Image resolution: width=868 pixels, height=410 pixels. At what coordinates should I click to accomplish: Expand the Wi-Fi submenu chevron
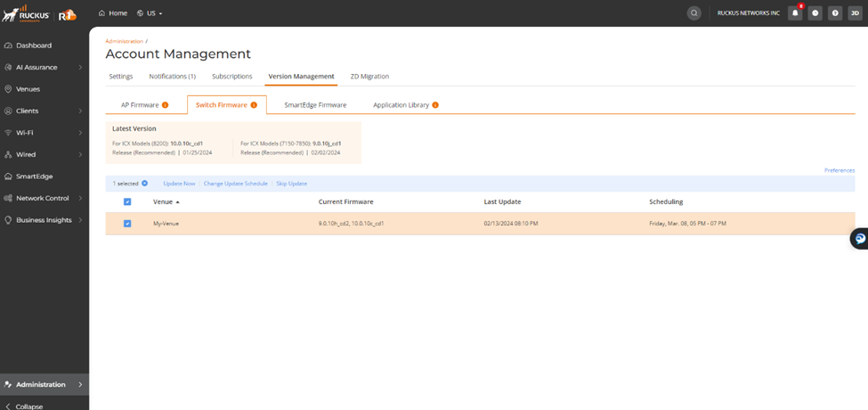(x=80, y=133)
